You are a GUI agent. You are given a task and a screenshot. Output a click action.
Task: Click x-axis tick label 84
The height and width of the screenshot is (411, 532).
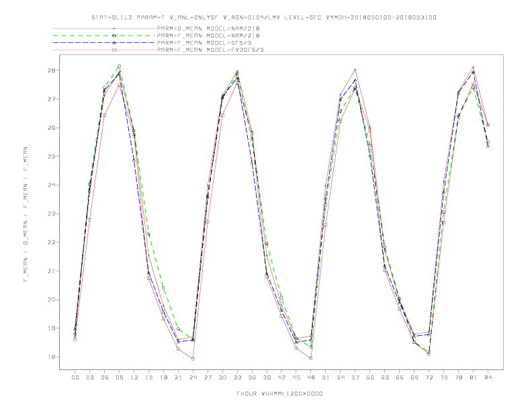[488, 377]
